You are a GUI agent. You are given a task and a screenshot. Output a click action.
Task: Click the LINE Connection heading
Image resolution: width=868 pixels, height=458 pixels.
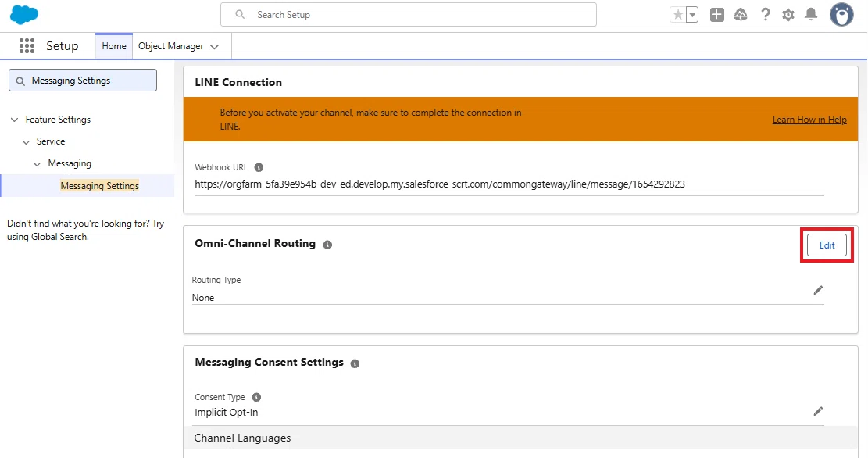238,82
